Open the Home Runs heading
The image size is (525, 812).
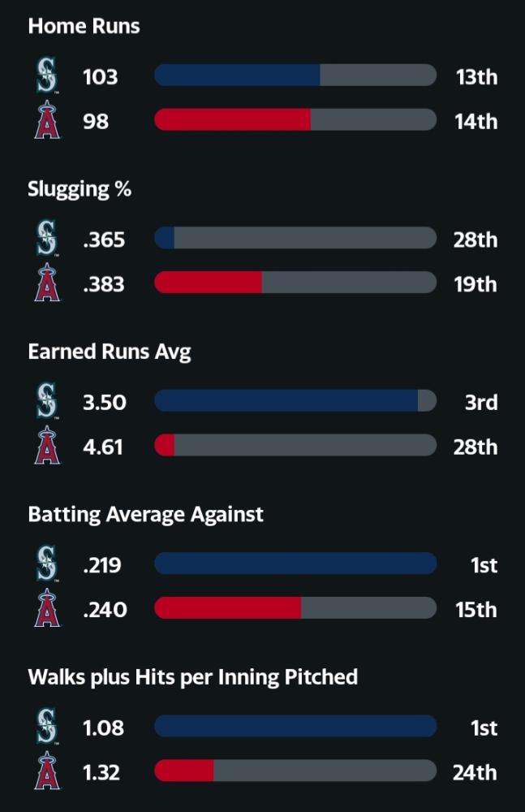pos(84,26)
